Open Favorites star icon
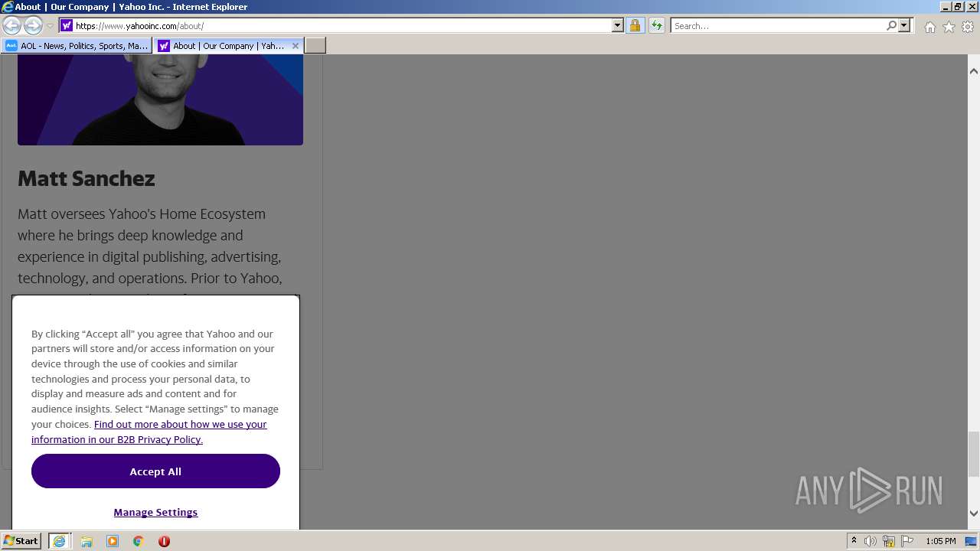The width and height of the screenshot is (980, 551). [949, 27]
